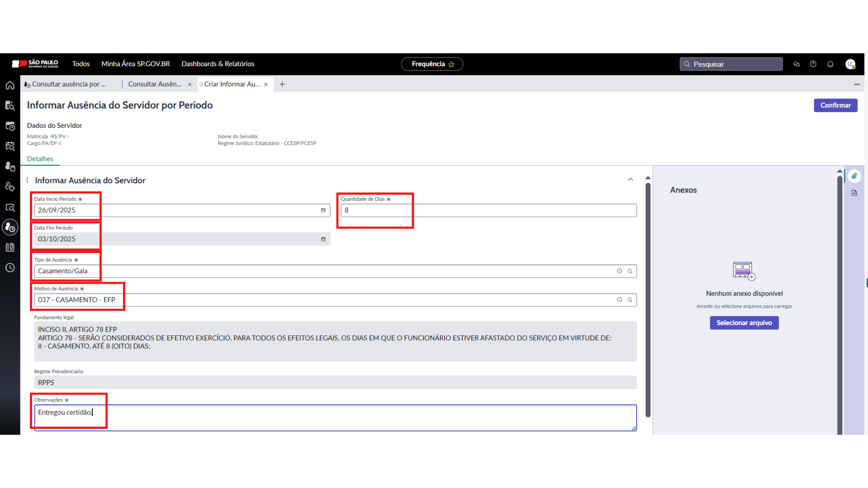868x488 pixels.
Task: Click search icon in Tipo de Ausência field
Action: 630,271
